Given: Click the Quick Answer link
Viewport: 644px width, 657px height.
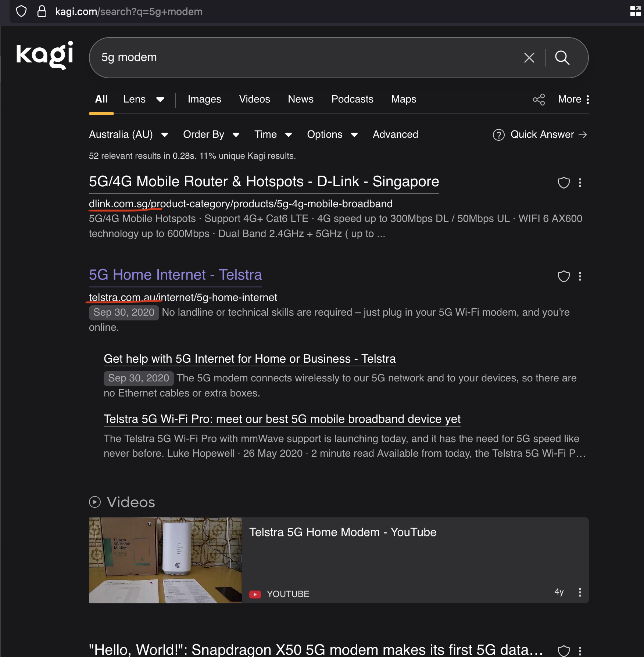Looking at the screenshot, I should click(x=540, y=134).
